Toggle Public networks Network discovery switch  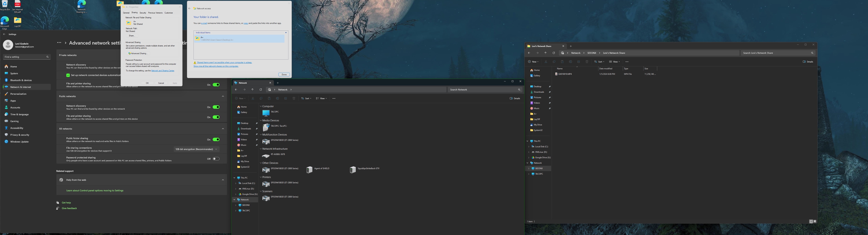[216, 107]
